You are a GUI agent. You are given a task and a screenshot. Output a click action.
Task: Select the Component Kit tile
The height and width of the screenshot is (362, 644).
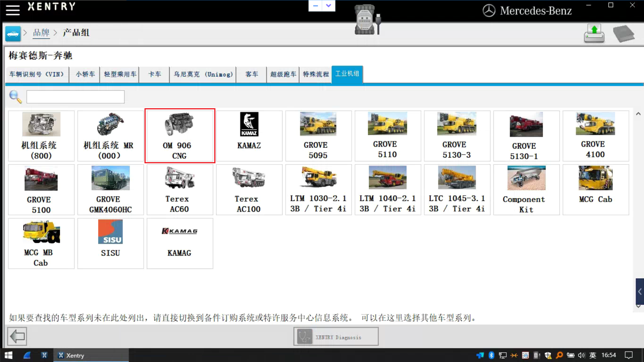point(527,190)
